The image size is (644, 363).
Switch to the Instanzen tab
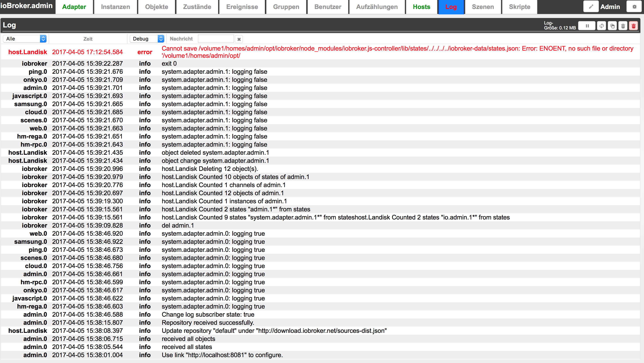[x=115, y=7]
